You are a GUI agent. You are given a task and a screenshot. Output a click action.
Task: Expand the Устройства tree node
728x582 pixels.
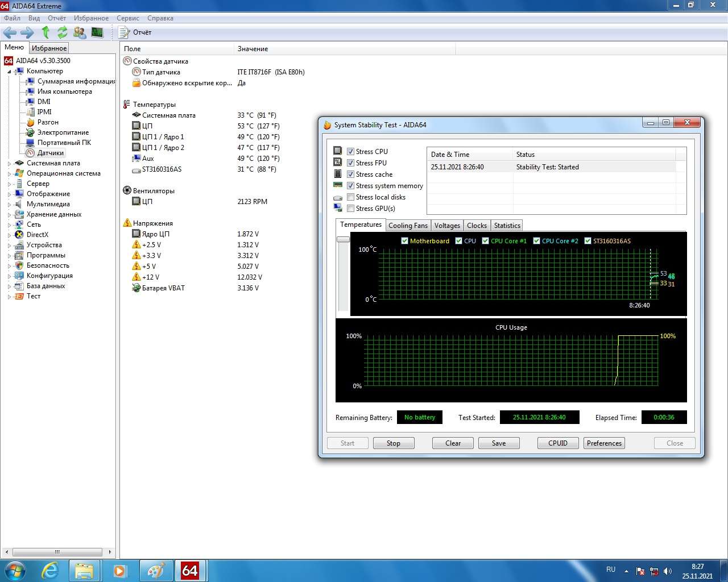(x=9, y=246)
